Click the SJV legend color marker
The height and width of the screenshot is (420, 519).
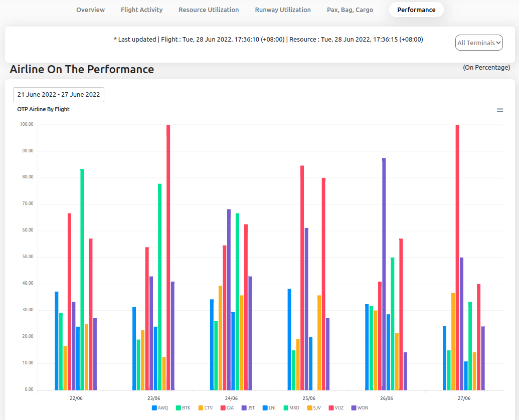point(309,408)
